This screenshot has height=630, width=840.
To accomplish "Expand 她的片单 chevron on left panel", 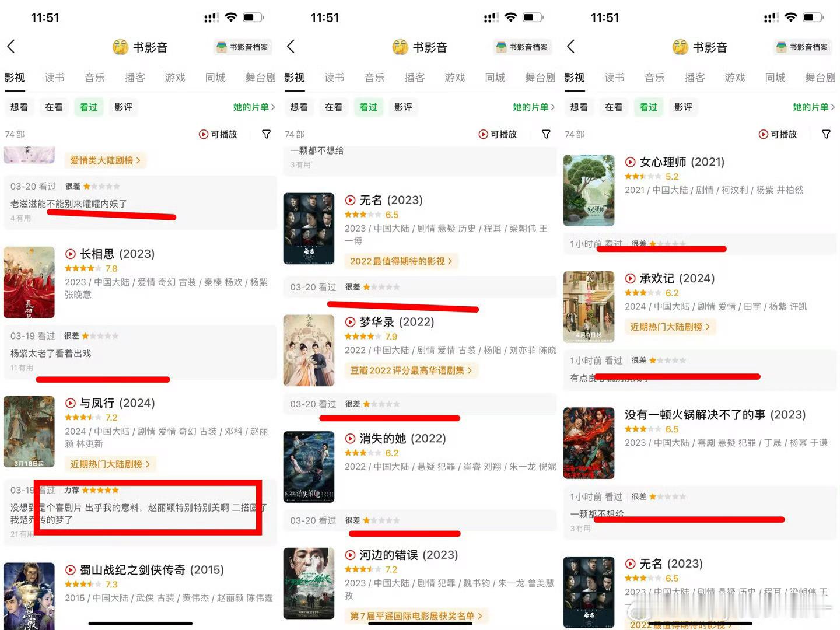I will [x=272, y=107].
